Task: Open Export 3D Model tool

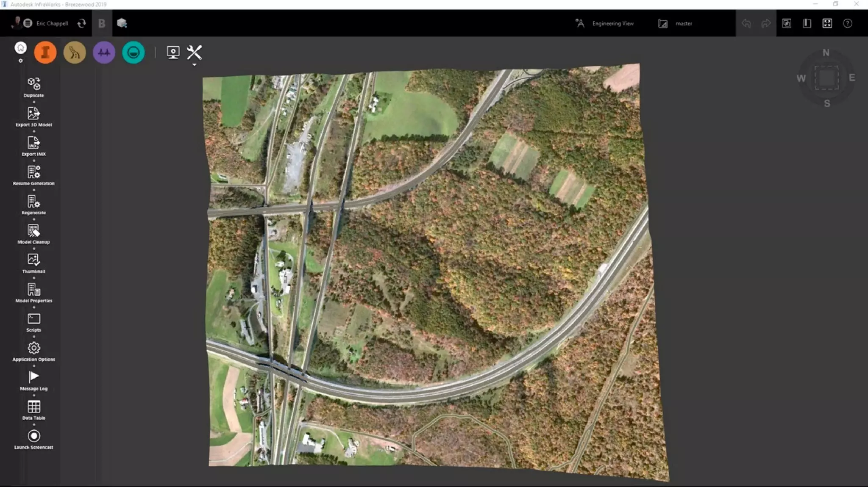Action: [x=33, y=113]
